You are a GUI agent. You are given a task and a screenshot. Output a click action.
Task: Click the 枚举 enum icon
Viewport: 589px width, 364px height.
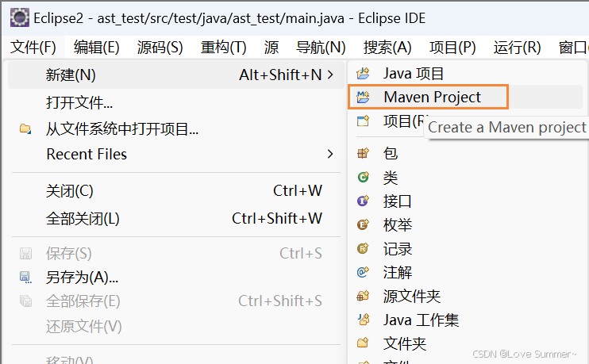click(363, 224)
